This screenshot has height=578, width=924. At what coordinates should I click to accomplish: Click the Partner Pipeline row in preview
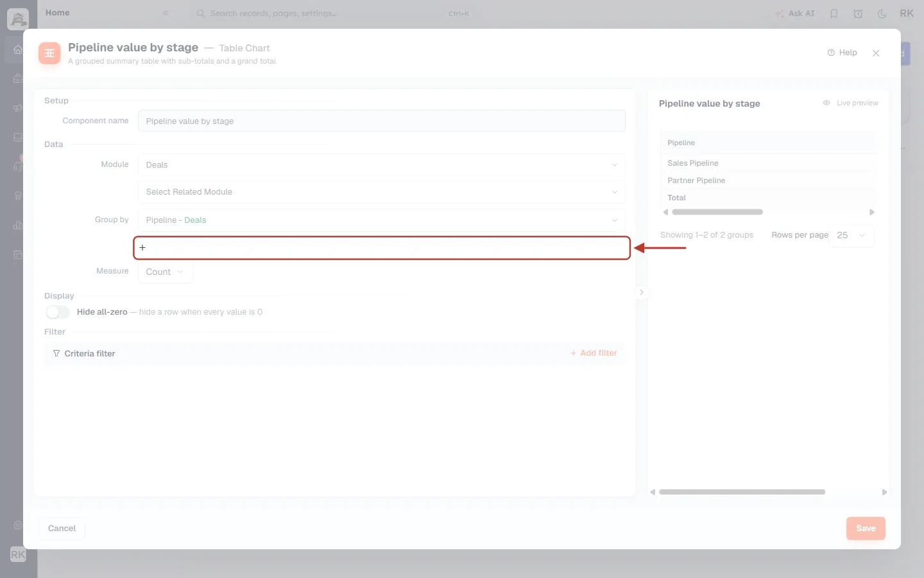point(768,180)
